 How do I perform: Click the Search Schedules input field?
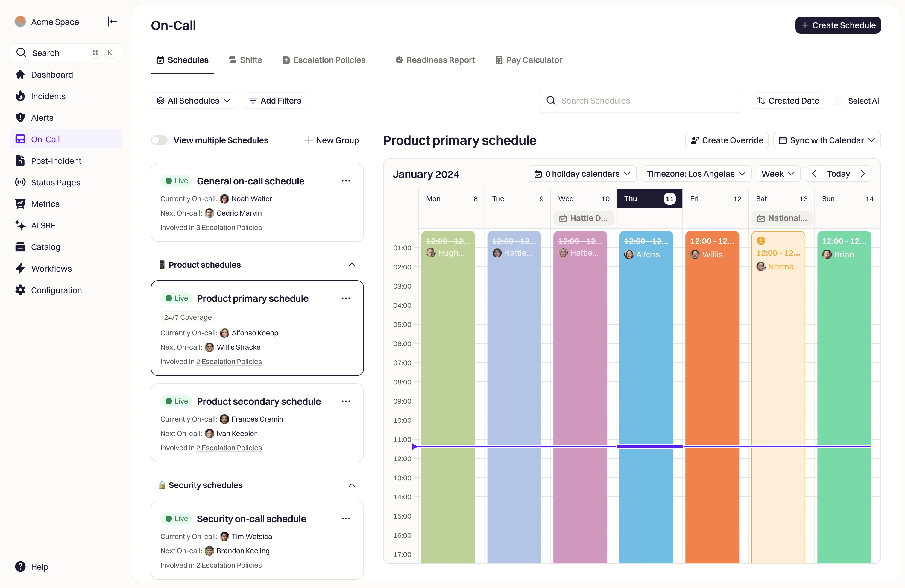(x=640, y=101)
